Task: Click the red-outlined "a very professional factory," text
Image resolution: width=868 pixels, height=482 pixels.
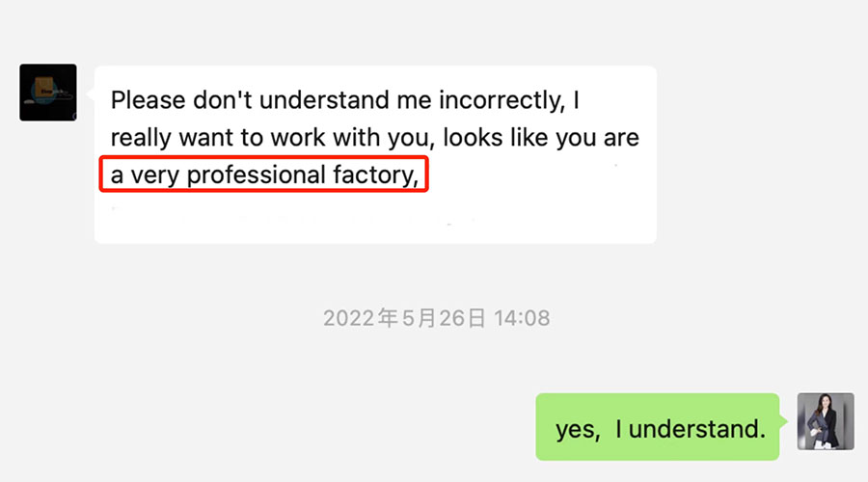Action: [264, 175]
